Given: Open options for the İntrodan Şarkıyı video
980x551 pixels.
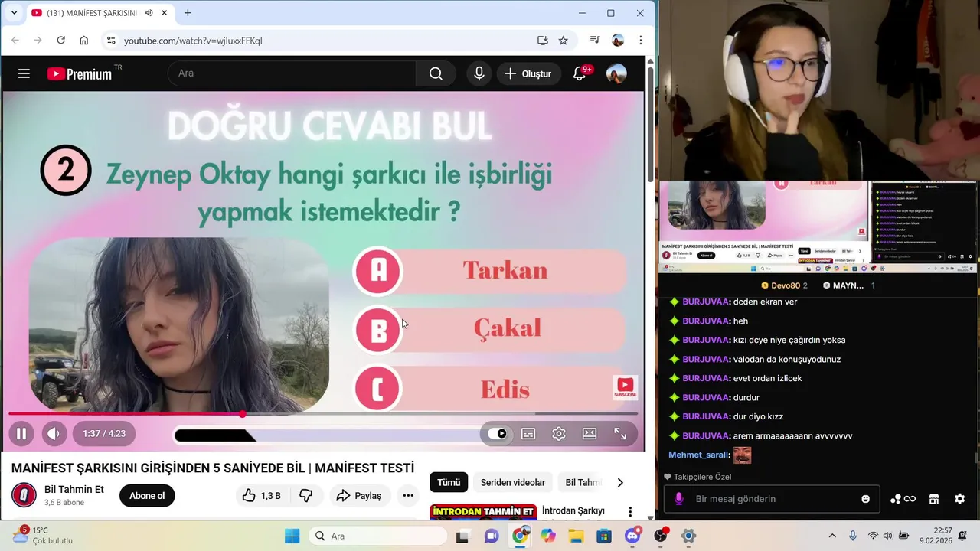Looking at the screenshot, I should point(630,511).
